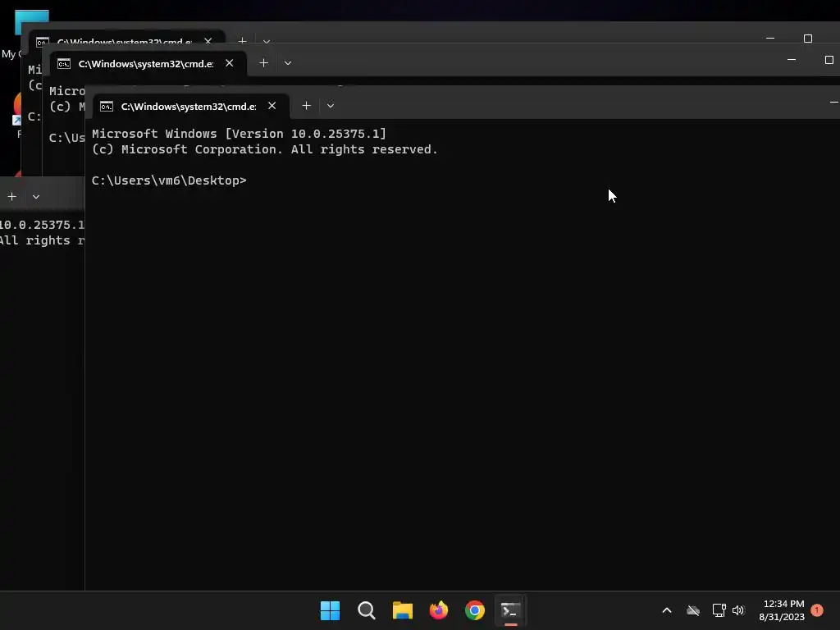Minimize the middle terminal window

792,59
